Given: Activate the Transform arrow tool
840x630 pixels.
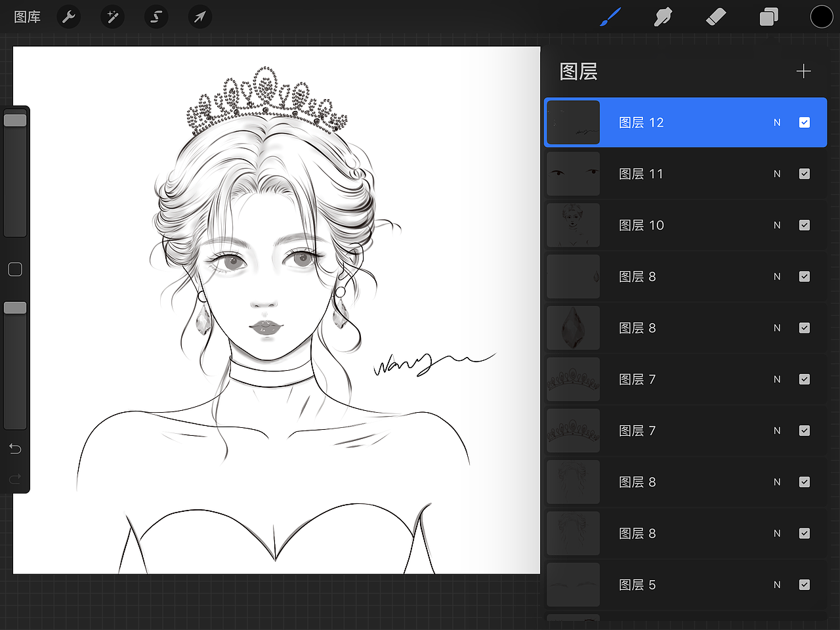Looking at the screenshot, I should pyautogui.click(x=199, y=16).
